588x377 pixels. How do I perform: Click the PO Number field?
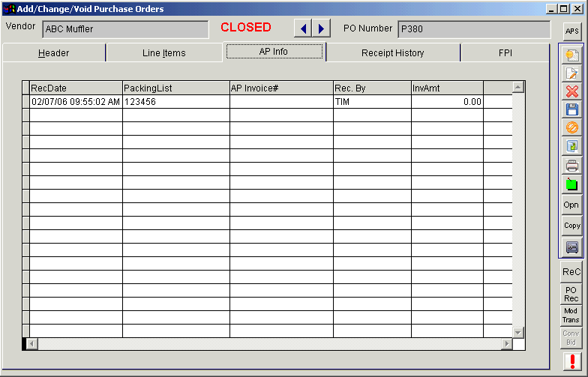[473, 29]
